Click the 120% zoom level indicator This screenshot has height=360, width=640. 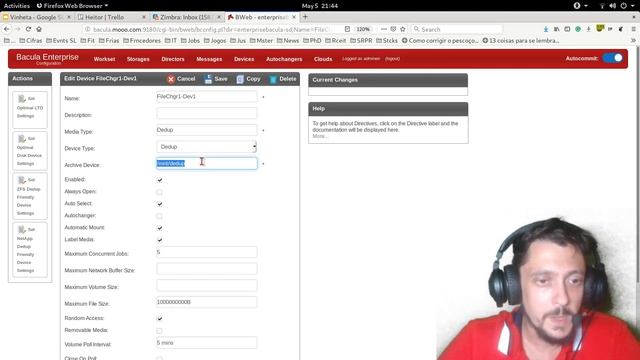363,29
